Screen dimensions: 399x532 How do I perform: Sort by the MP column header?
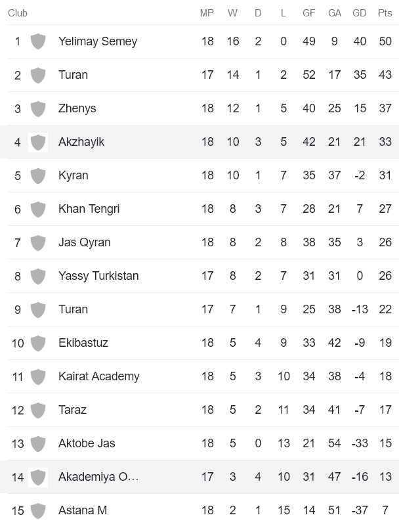(207, 12)
